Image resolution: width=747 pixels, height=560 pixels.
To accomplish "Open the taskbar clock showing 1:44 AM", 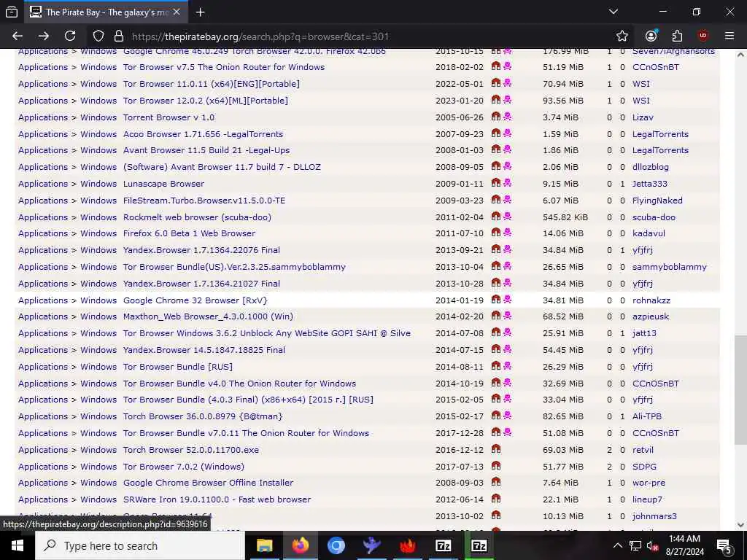I will [x=684, y=545].
